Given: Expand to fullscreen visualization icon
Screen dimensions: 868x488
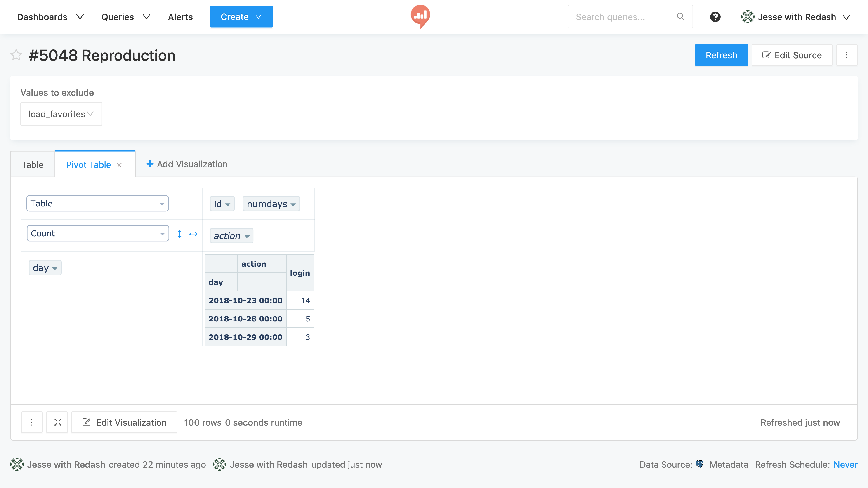Looking at the screenshot, I should tap(58, 422).
